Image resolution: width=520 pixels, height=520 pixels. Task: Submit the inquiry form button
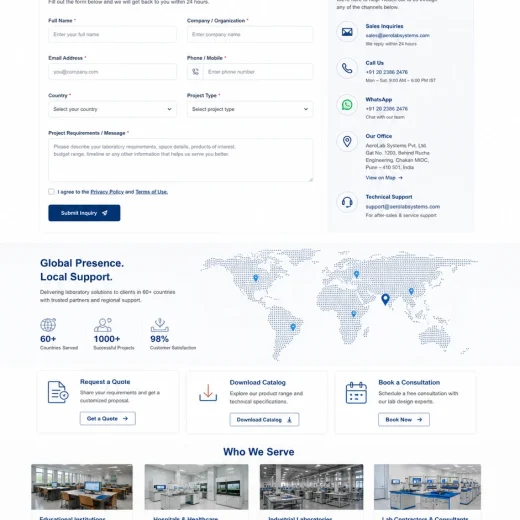[x=84, y=213]
